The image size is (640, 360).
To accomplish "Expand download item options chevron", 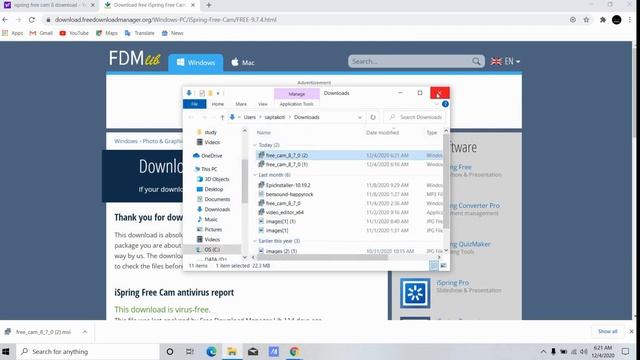I will pyautogui.click(x=85, y=332).
